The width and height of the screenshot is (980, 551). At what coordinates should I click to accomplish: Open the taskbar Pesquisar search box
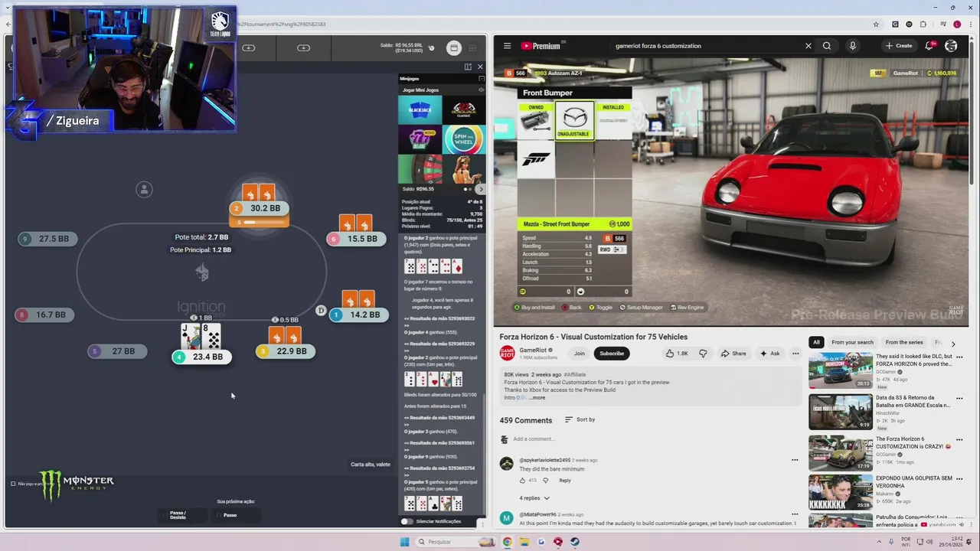tap(456, 542)
